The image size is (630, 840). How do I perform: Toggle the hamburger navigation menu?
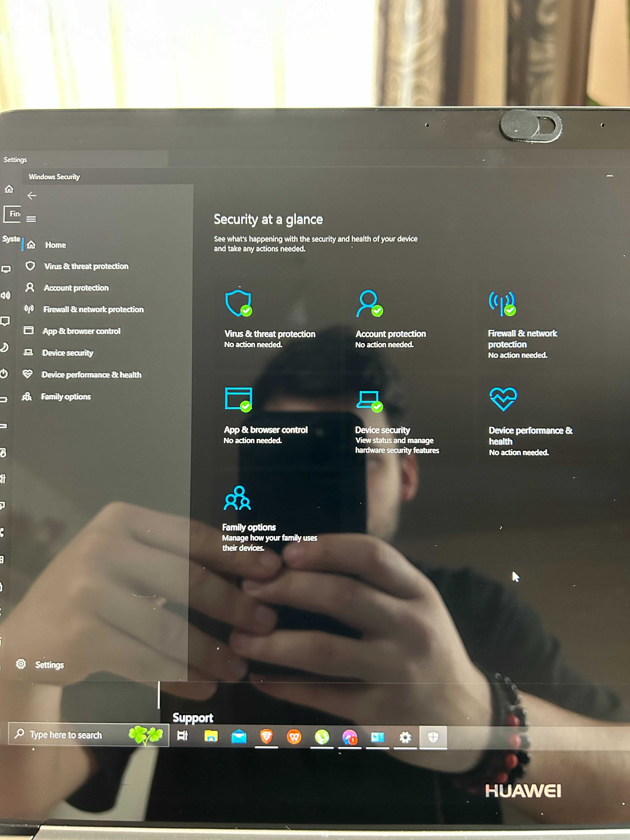(x=31, y=219)
